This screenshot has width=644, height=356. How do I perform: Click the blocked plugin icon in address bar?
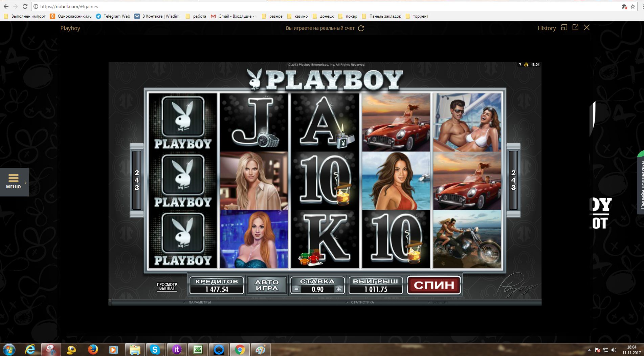tap(624, 6)
